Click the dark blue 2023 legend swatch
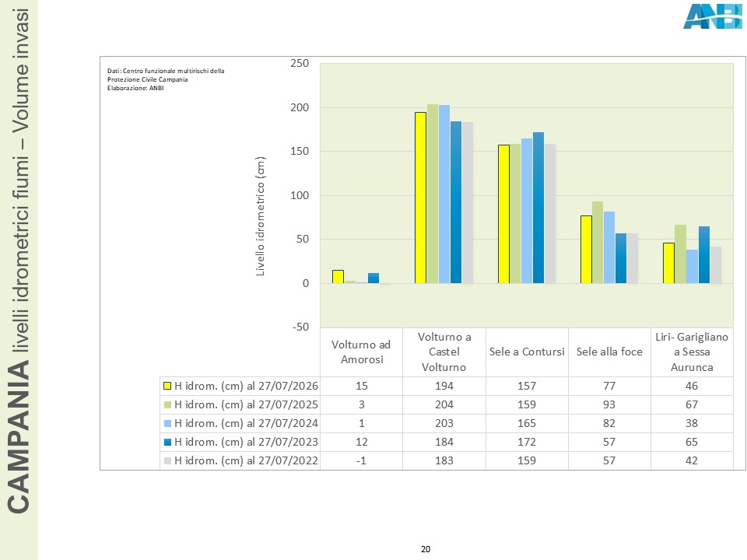 (x=167, y=442)
